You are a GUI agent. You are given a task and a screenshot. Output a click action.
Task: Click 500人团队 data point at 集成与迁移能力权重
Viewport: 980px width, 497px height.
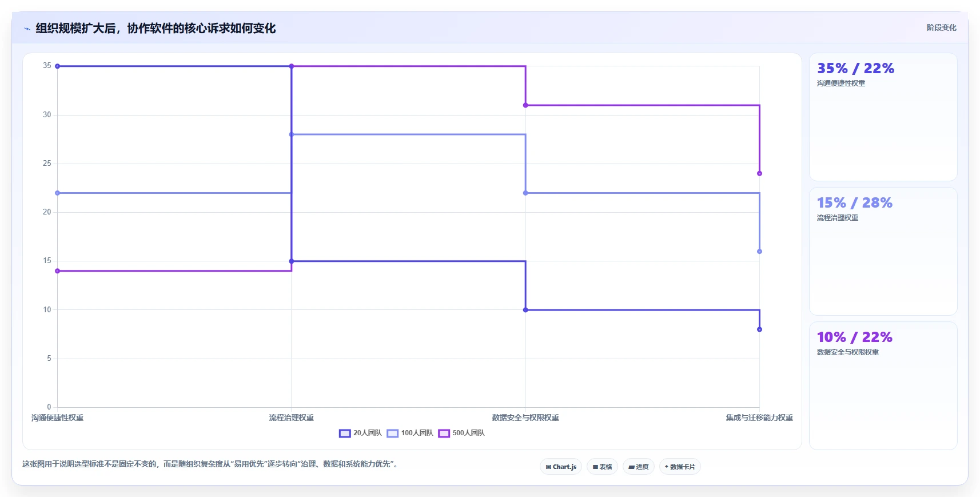(x=759, y=173)
